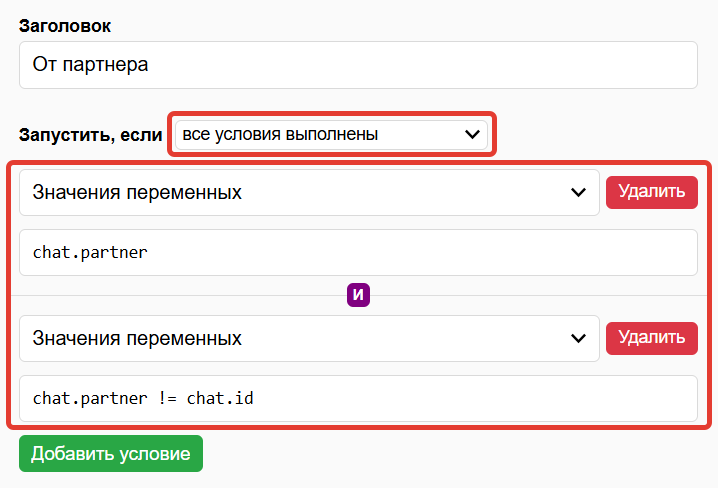Screen dimensions: 718x488
Task: Click the 'chat.partner' condition input field
Action: (358, 253)
